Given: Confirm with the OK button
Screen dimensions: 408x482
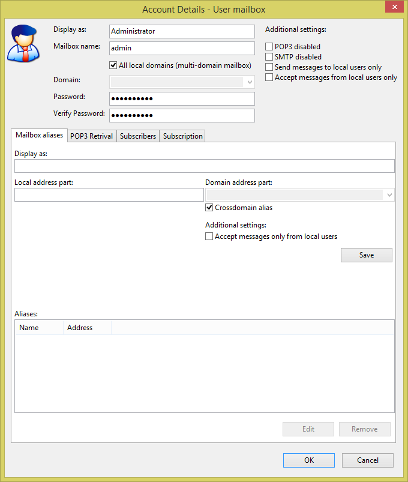Looking at the screenshot, I should tap(309, 460).
